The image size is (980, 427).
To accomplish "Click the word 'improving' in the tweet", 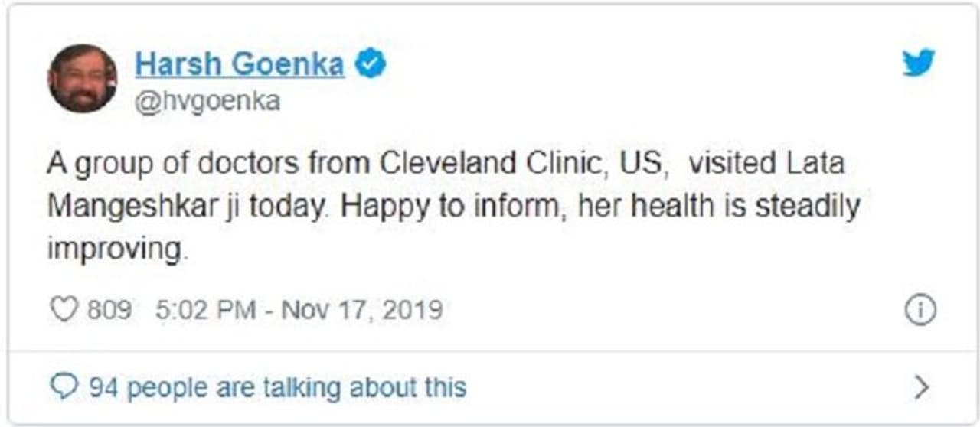I will (x=116, y=251).
